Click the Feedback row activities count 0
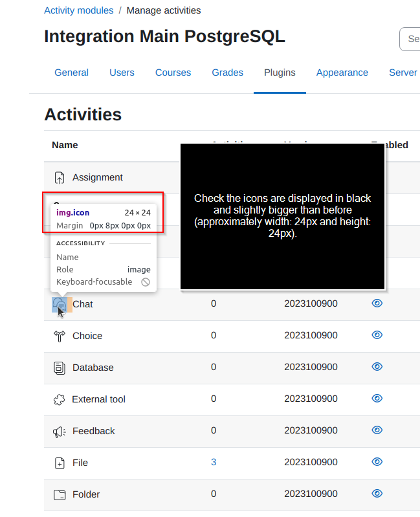The width and height of the screenshot is (420, 517). point(214,430)
